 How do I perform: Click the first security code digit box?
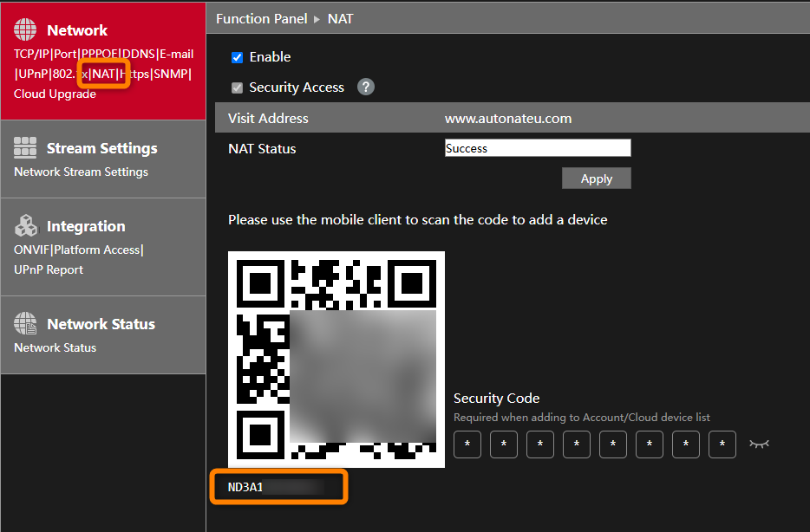point(467,444)
